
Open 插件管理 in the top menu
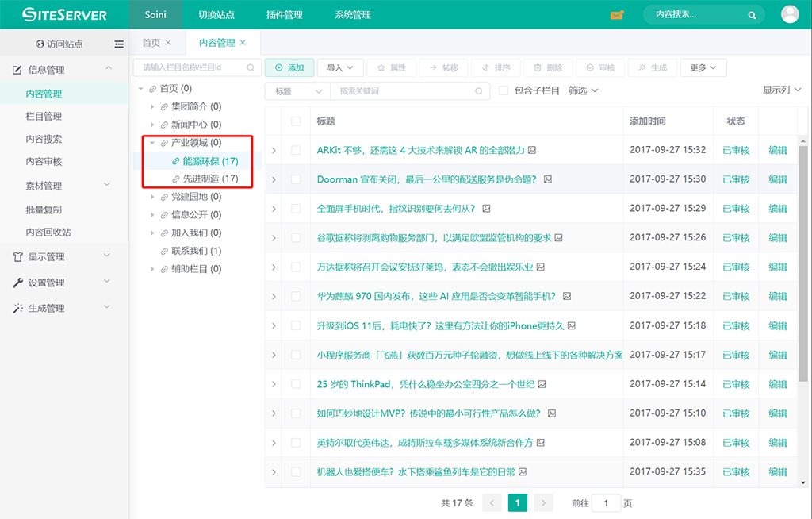285,15
